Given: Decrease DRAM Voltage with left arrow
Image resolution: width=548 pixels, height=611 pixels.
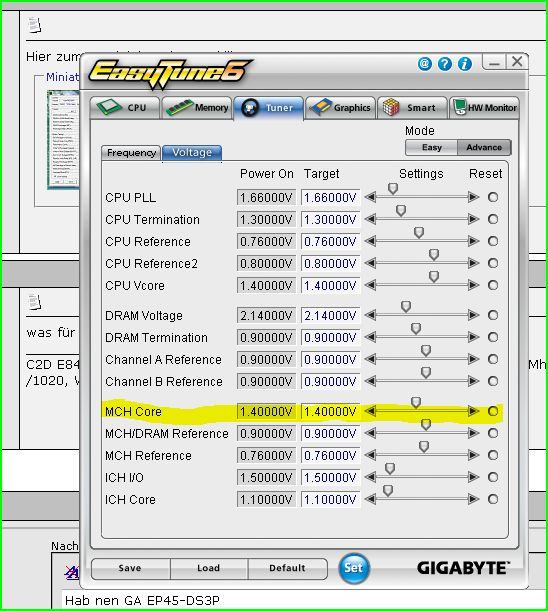Looking at the screenshot, I should pos(370,315).
